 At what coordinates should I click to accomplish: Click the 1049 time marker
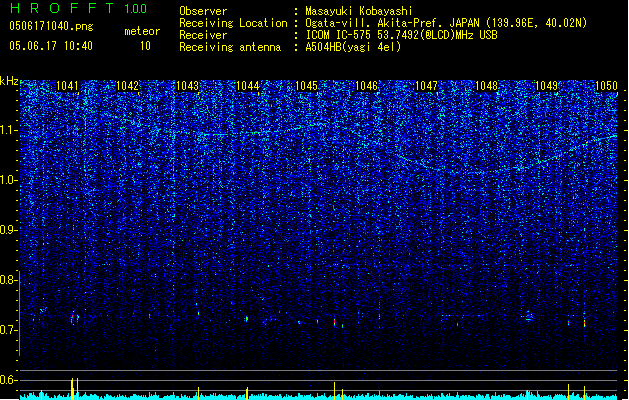(546, 86)
